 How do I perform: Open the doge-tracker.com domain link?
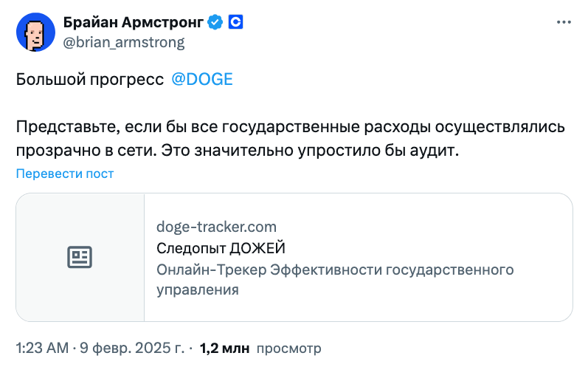(x=216, y=227)
